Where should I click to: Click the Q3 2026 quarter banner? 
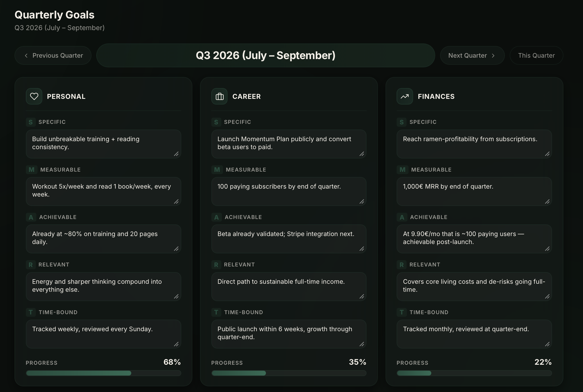(x=266, y=55)
